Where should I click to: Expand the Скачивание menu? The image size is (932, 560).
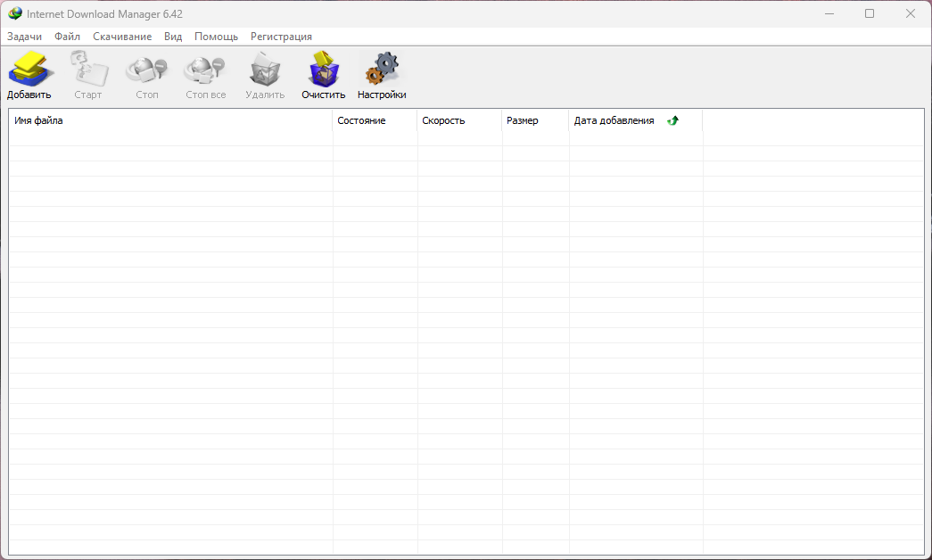click(x=122, y=37)
